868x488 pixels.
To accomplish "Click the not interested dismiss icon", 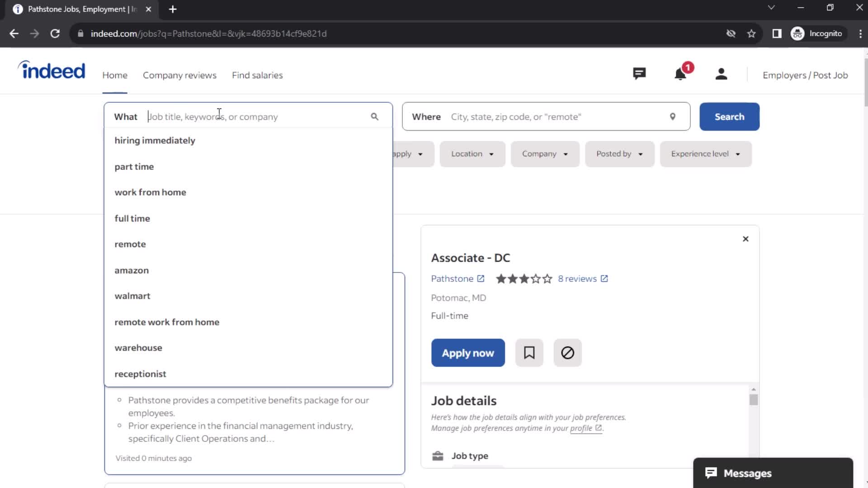I will click(x=567, y=352).
